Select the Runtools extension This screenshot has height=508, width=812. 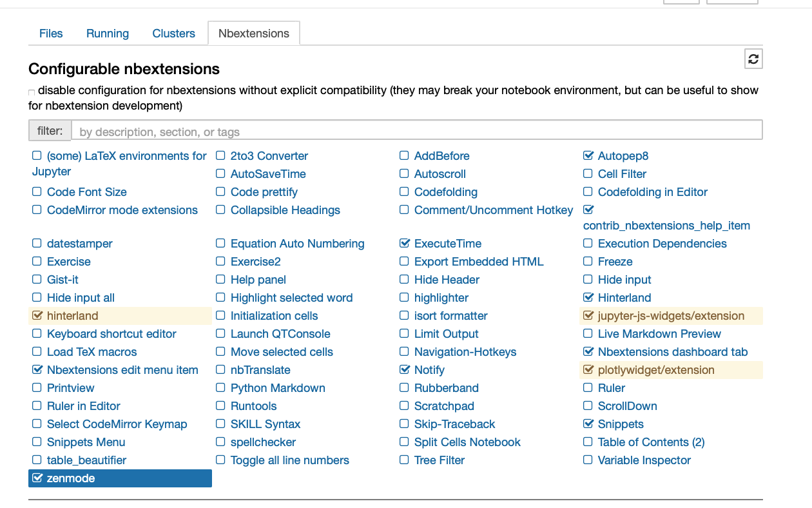tap(254, 406)
